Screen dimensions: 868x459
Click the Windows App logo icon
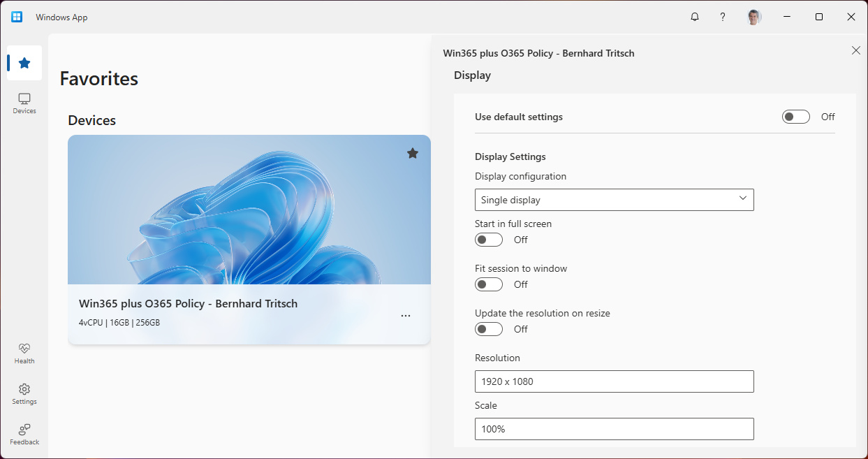coord(15,16)
